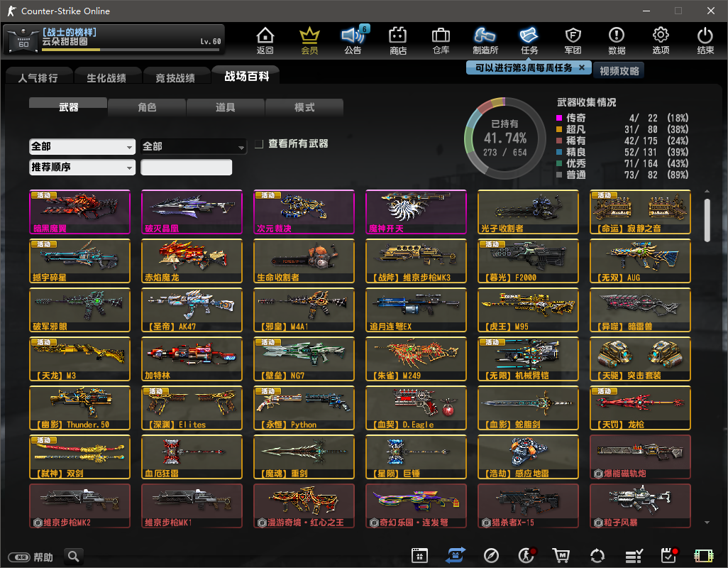Open the 制造所 crafting icon
The image size is (728, 568).
pos(485,40)
